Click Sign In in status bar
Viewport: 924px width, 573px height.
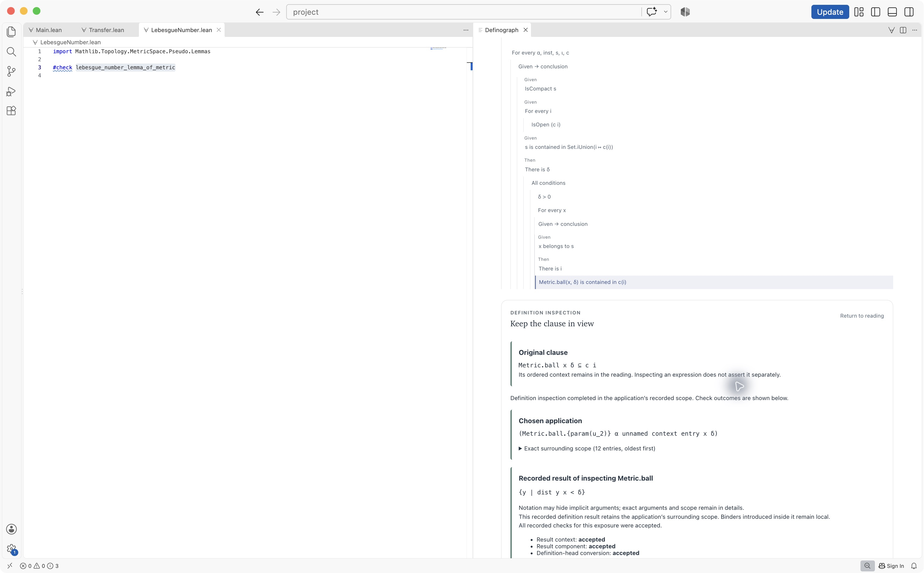point(891,566)
